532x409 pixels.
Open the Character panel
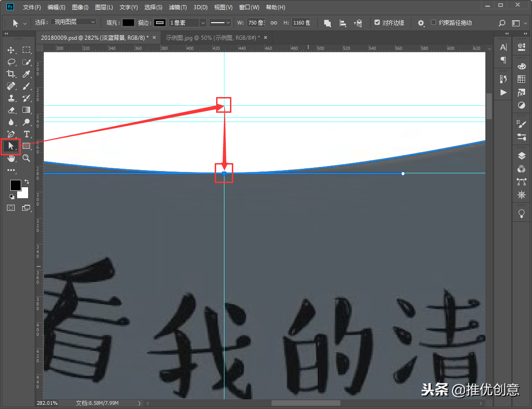[503, 48]
